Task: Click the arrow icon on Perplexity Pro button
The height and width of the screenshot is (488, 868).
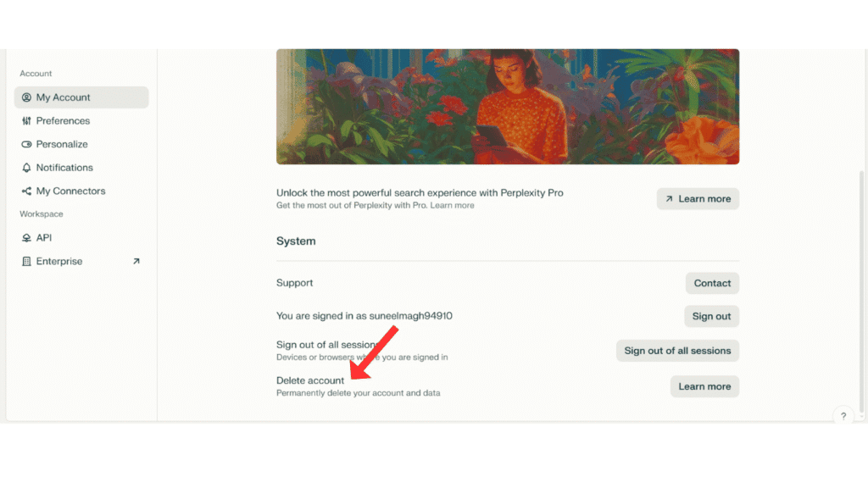Action: [669, 199]
